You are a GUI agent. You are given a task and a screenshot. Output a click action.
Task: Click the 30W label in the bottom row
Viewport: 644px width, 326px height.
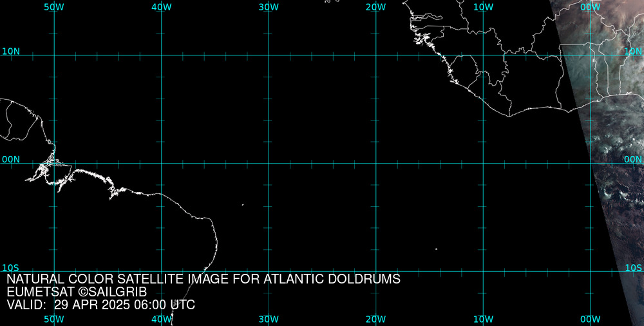[x=269, y=319]
